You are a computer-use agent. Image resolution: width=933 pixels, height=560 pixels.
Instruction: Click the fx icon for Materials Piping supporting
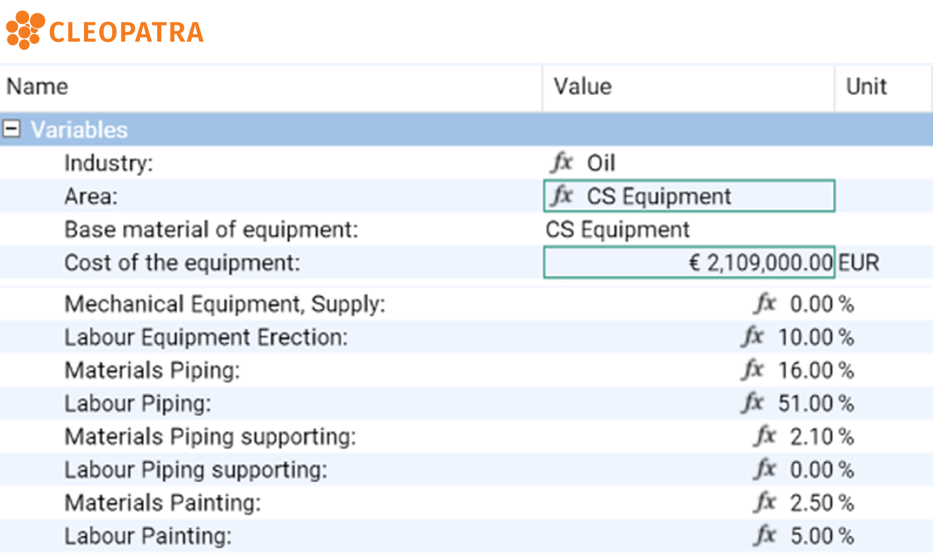point(763,436)
